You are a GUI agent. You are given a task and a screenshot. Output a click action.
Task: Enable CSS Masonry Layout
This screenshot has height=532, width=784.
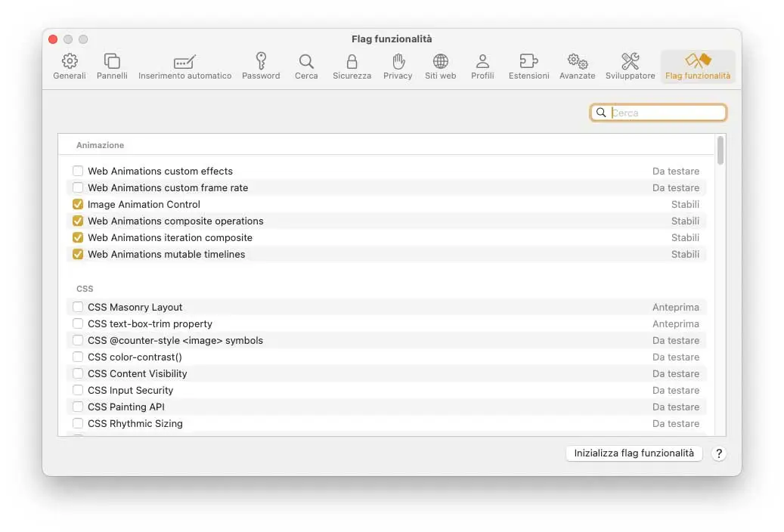point(78,307)
